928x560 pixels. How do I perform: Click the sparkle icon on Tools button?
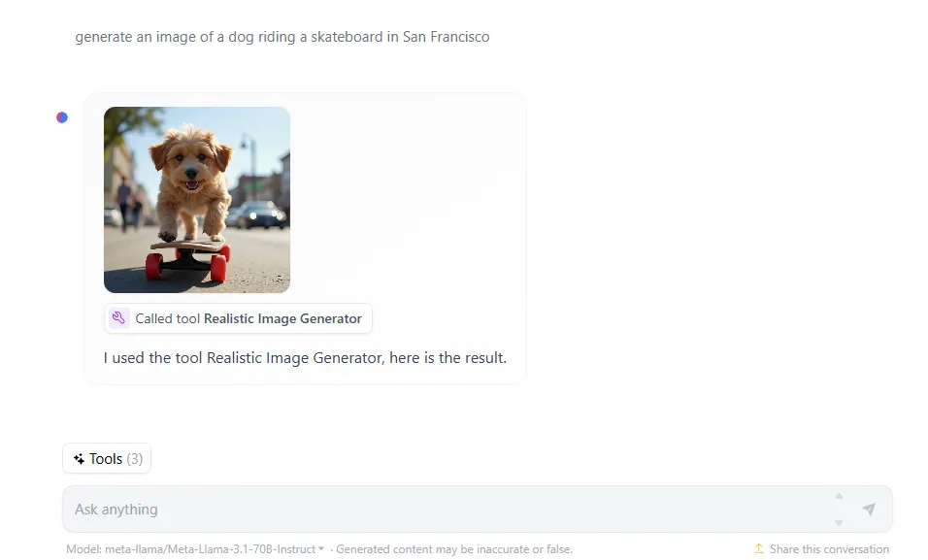[x=79, y=459]
